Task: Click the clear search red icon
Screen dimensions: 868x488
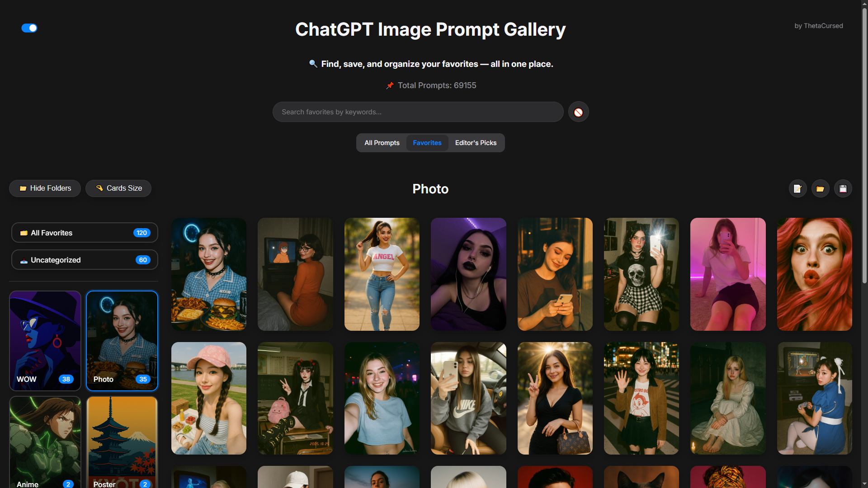Action: coord(578,112)
